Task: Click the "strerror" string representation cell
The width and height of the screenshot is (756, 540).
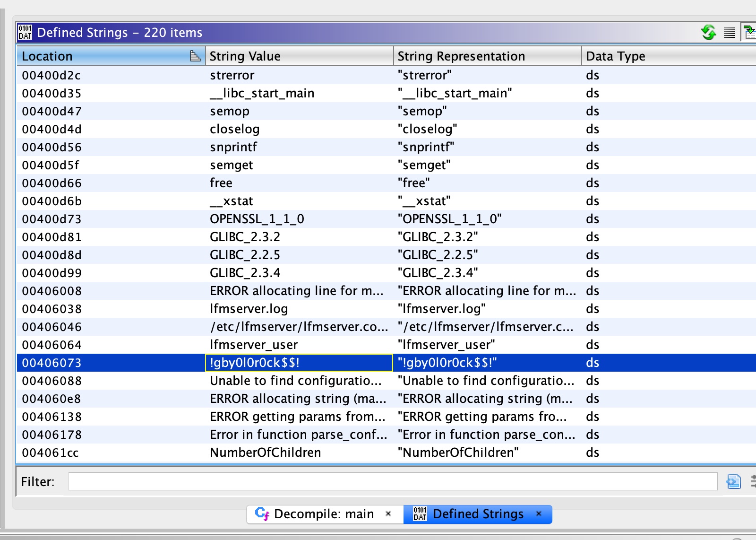Action: point(487,75)
